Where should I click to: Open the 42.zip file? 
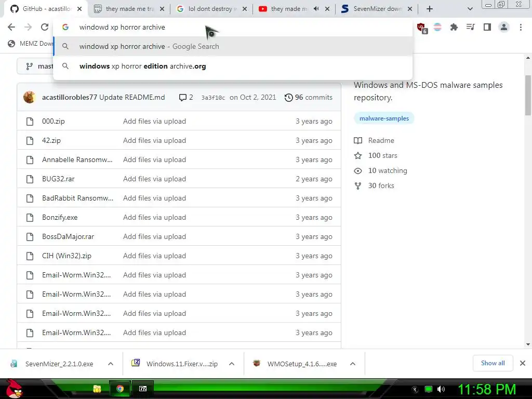click(51, 140)
